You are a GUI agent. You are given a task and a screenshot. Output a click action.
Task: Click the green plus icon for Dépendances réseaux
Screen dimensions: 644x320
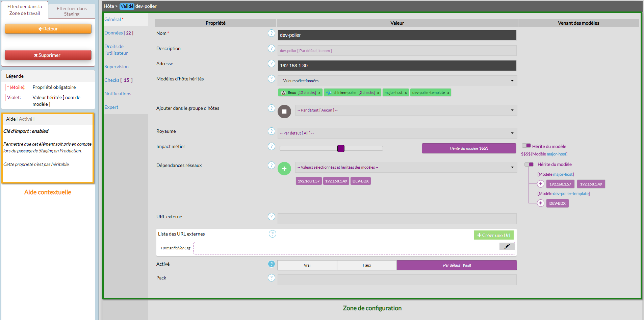tap(284, 169)
